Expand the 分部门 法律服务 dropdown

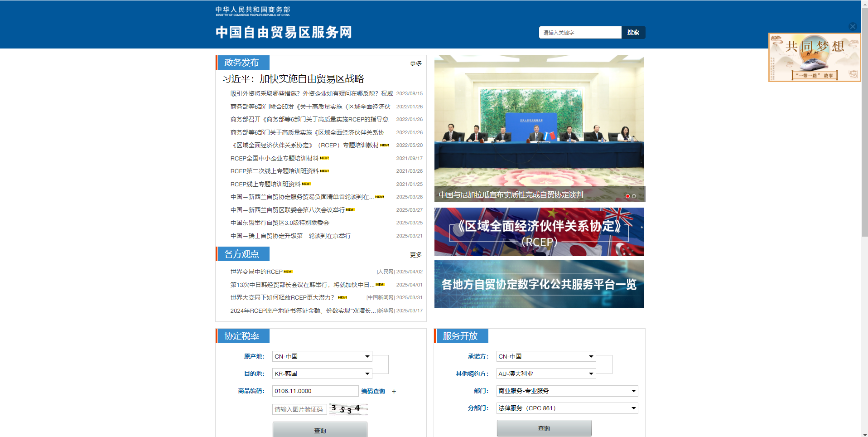pos(567,408)
